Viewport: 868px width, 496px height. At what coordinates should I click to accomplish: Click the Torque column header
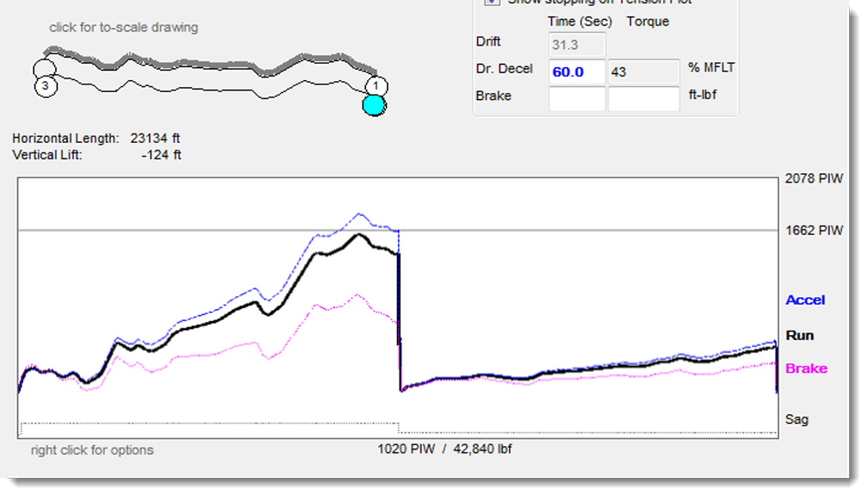click(x=648, y=22)
